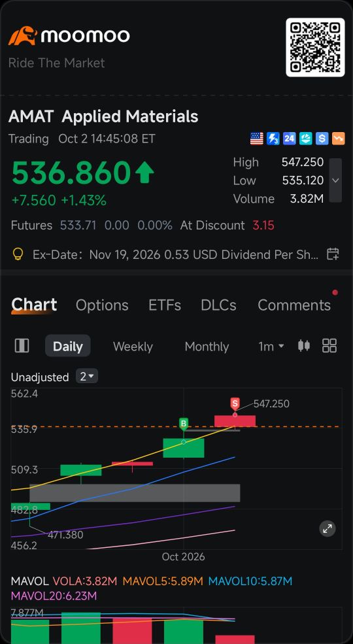
Task: Expand the chart to full screen
Action: [x=327, y=529]
